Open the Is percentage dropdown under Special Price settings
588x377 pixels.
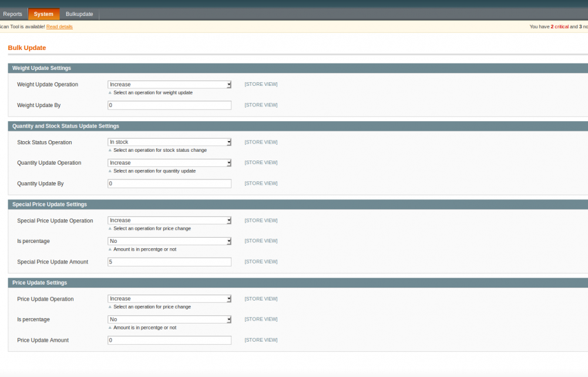[169, 241]
